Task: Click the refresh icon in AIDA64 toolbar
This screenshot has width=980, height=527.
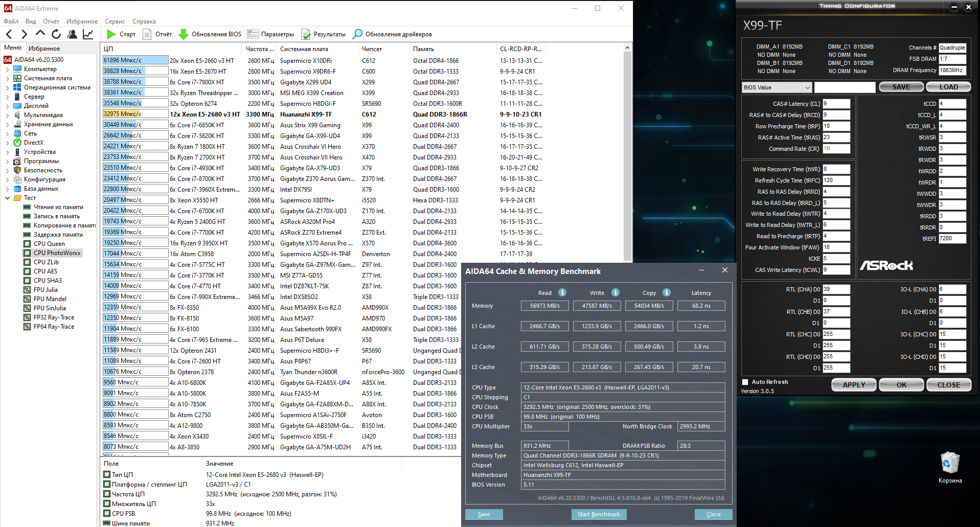Action: click(56, 34)
